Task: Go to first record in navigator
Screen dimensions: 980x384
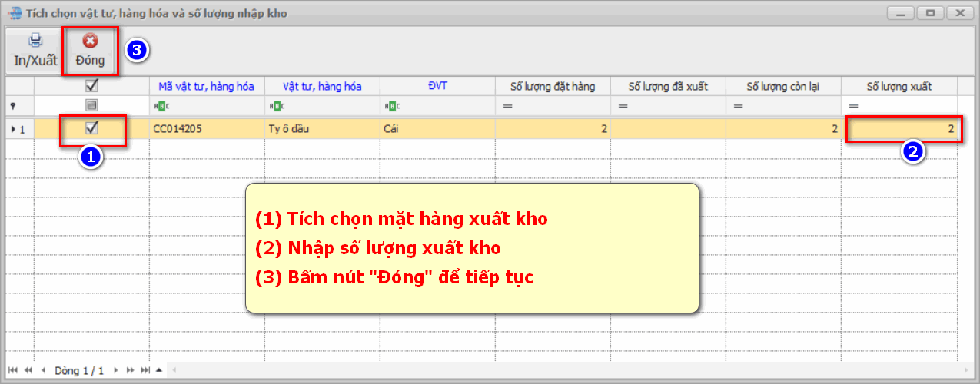Action: [15, 370]
